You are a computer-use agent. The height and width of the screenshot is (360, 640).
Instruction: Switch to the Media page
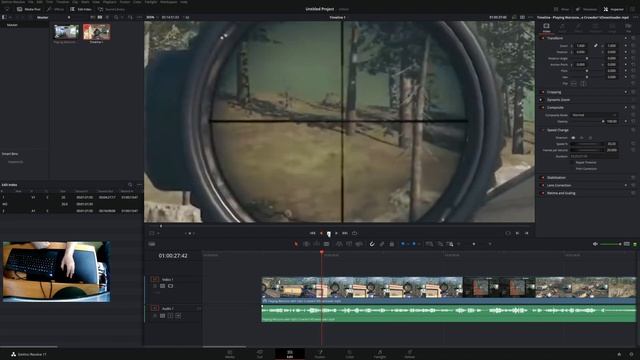[230, 354]
